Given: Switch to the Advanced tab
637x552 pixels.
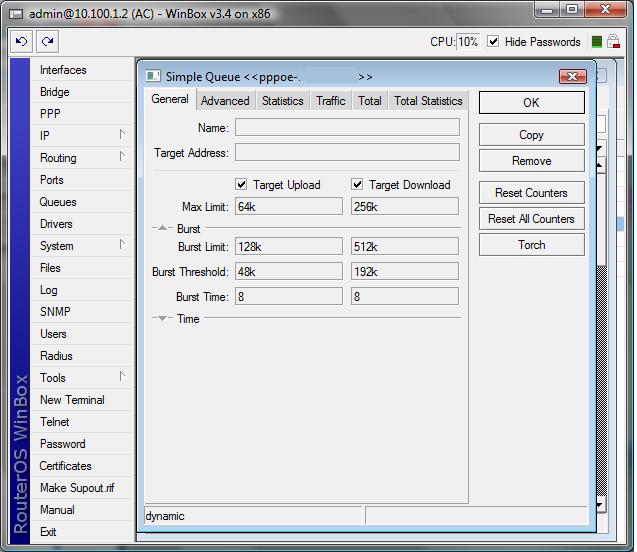Looking at the screenshot, I should click(x=225, y=101).
